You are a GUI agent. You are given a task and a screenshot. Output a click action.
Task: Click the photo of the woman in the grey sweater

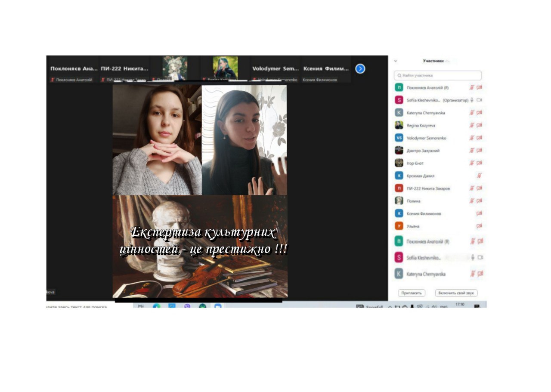point(157,140)
